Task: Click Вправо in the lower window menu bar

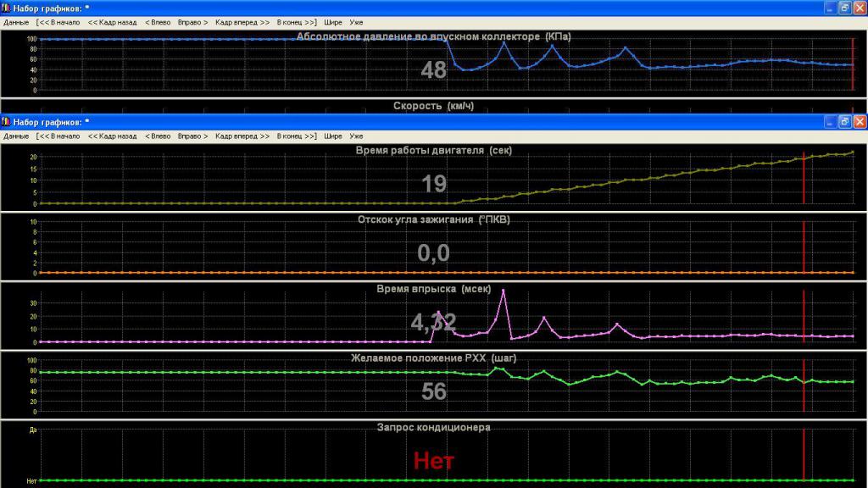Action: tap(192, 136)
